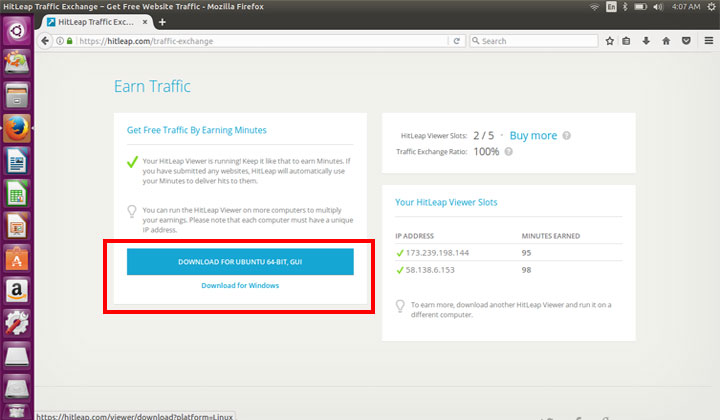Go back using Firefox back arrow
Screen dimensions: 720x420
(x=45, y=41)
